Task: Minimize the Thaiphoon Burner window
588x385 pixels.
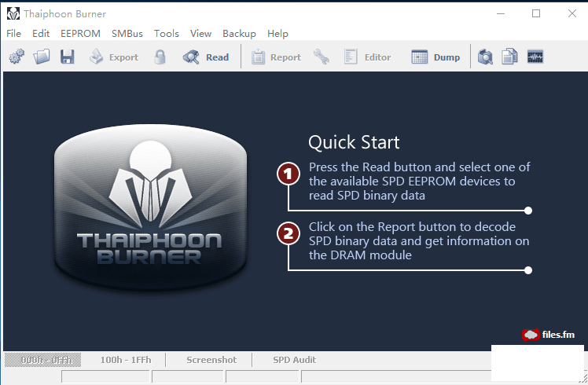Action: [x=501, y=13]
